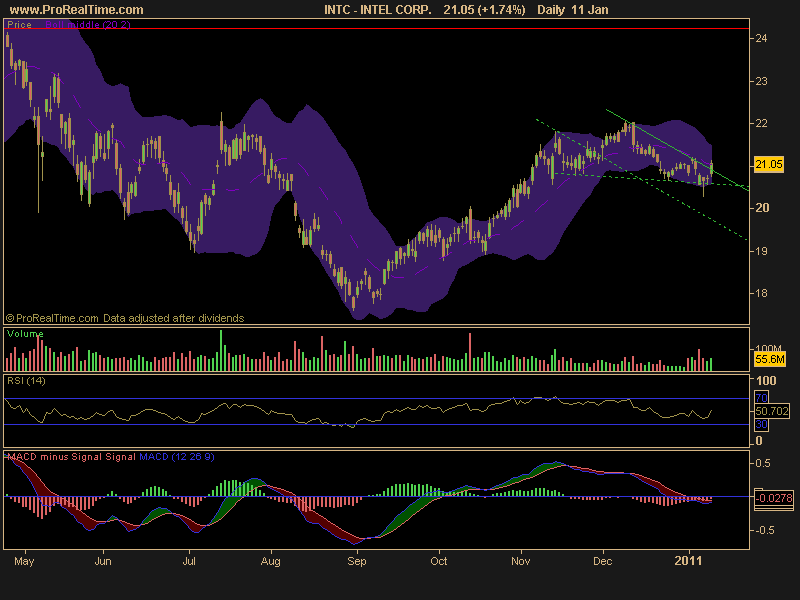
Task: Click the Daily 11 Jan timeframe label
Action: click(572, 10)
